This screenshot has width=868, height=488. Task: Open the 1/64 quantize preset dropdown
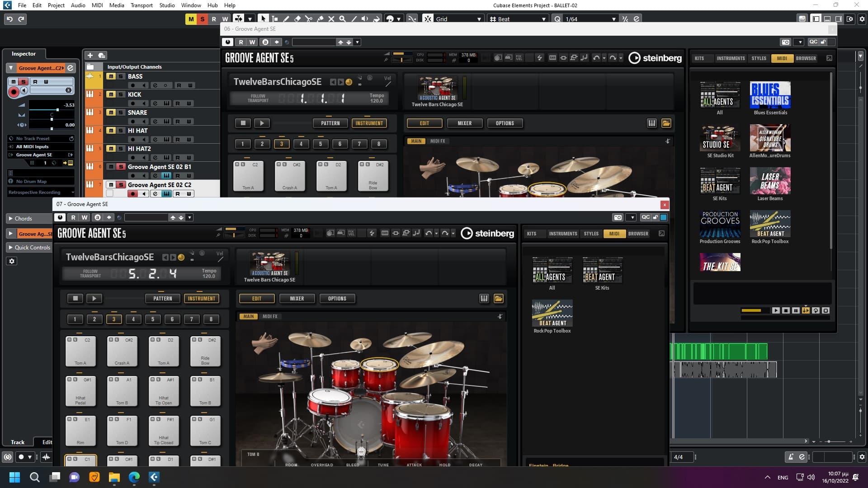tap(590, 19)
